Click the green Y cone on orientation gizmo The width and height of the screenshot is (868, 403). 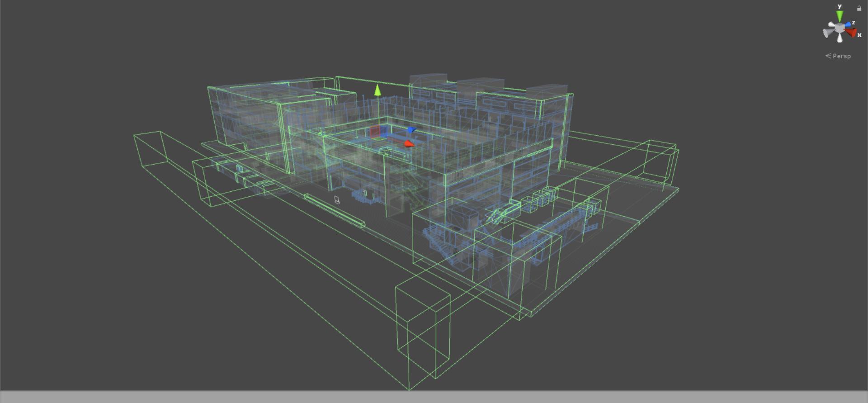840,17
